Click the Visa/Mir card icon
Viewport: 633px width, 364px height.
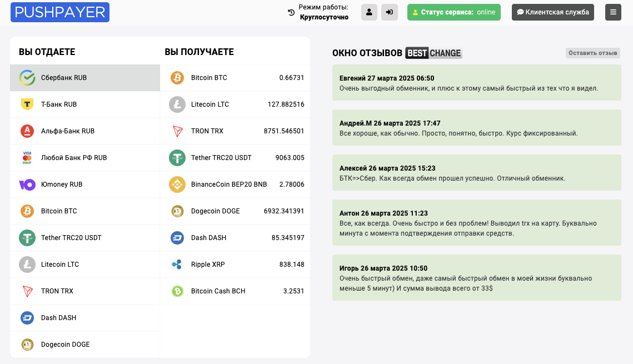pos(27,157)
